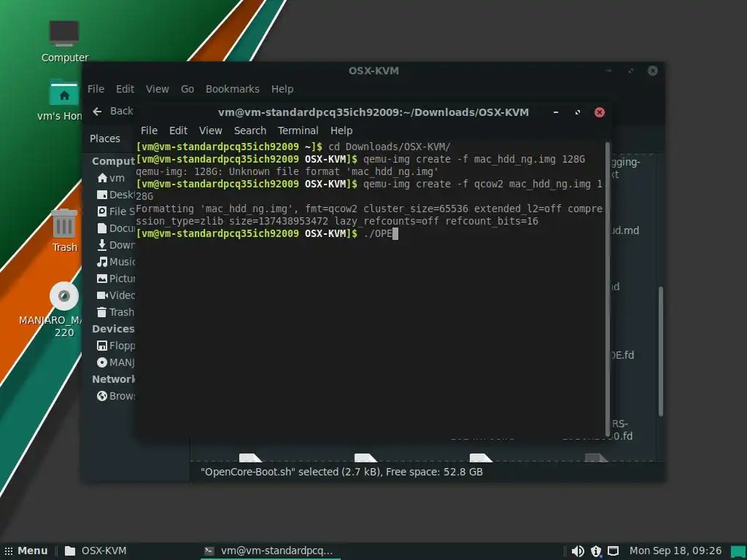The height and width of the screenshot is (560, 747).
Task: Open the volume speaker tray icon
Action: click(x=578, y=551)
